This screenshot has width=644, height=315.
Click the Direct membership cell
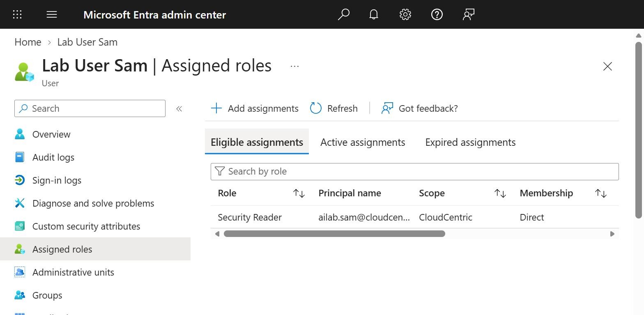coord(532,217)
